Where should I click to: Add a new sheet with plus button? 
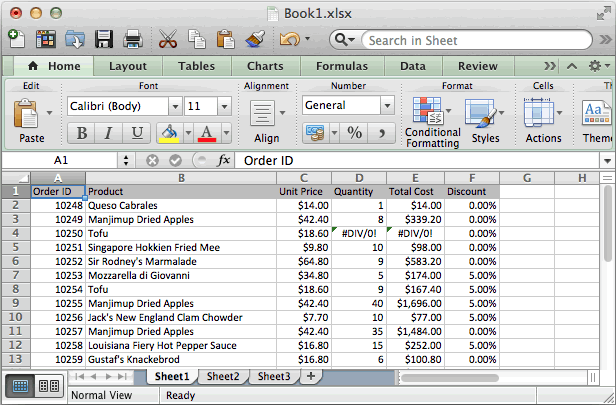(x=311, y=376)
